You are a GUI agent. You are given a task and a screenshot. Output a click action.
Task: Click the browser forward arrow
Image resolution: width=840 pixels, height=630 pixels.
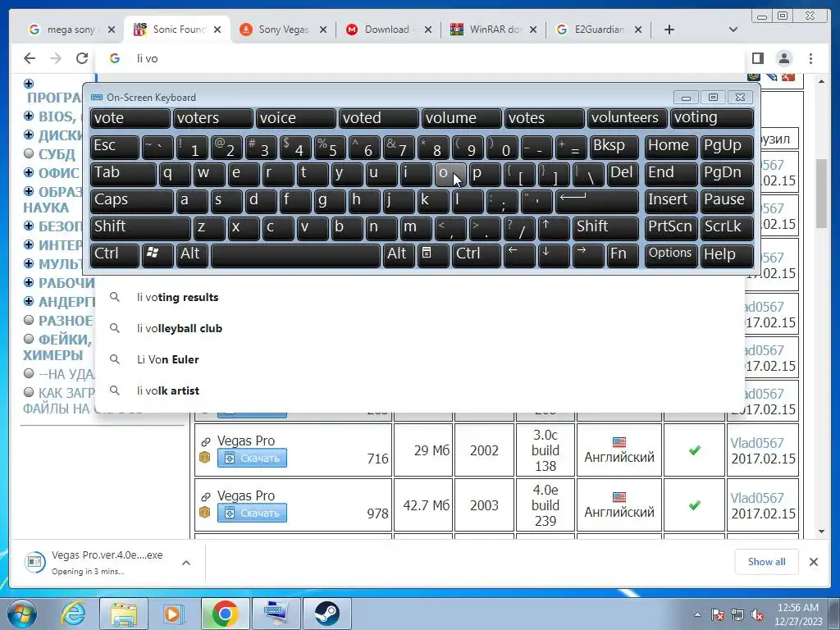56,58
